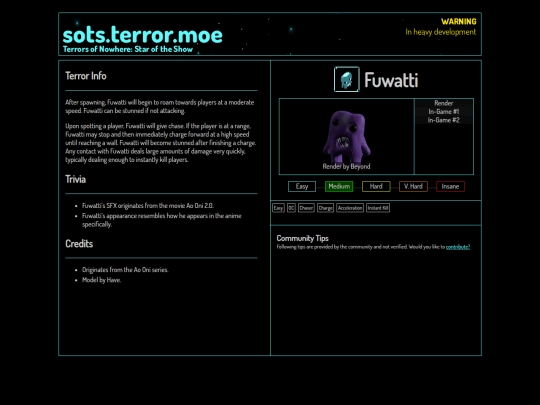
Task: Click the Acceleration tag
Action: tap(350, 208)
